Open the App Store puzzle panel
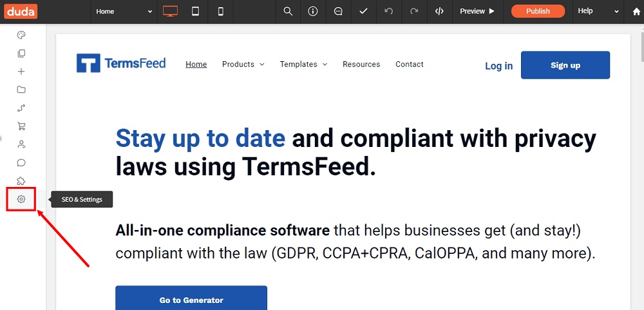Screen dimensions: 644x310 tap(21, 181)
